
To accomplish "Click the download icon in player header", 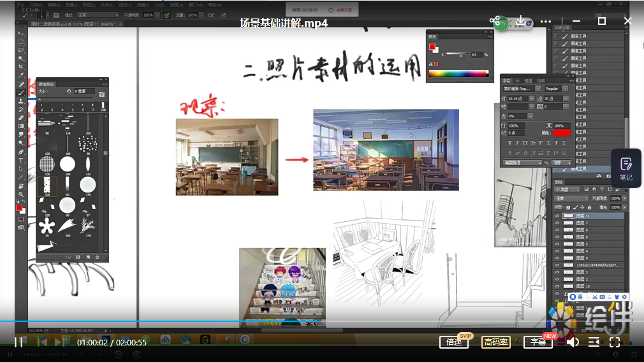I will coord(520,20).
